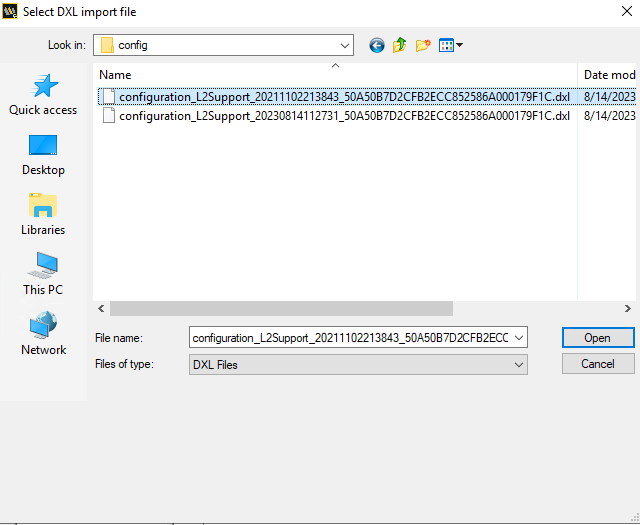Click the Cancel button
Screen dimensions: 640x525
click(x=598, y=364)
